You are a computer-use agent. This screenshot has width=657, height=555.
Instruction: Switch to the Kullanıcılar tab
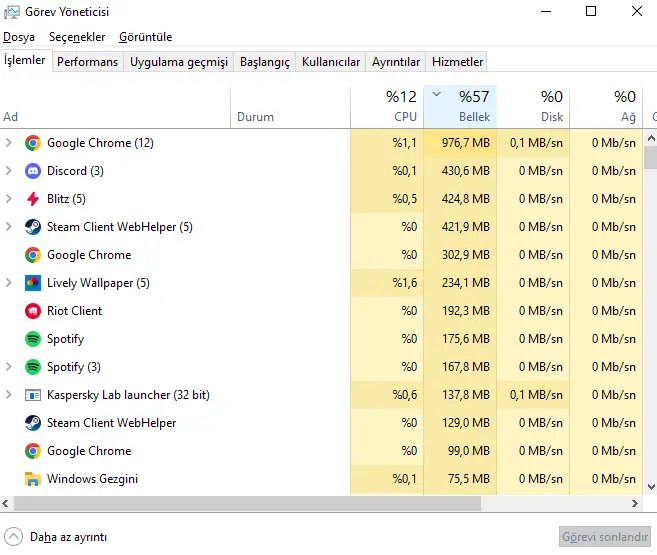point(331,62)
